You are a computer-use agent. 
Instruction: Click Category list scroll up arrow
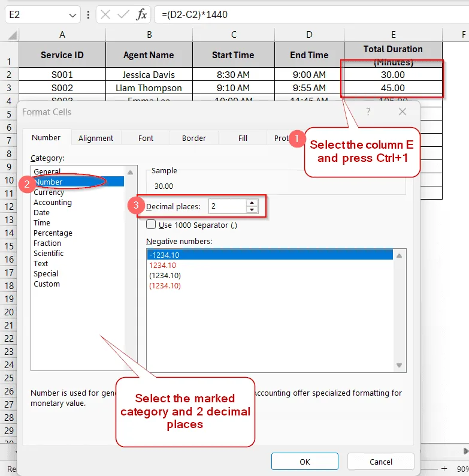130,173
